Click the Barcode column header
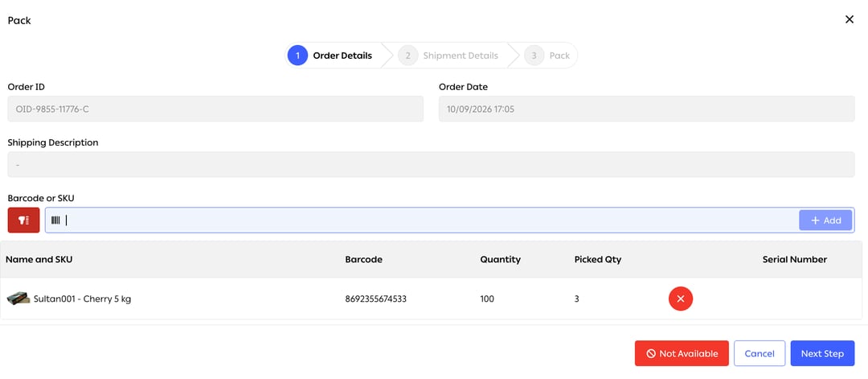The height and width of the screenshot is (379, 868). coord(364,259)
